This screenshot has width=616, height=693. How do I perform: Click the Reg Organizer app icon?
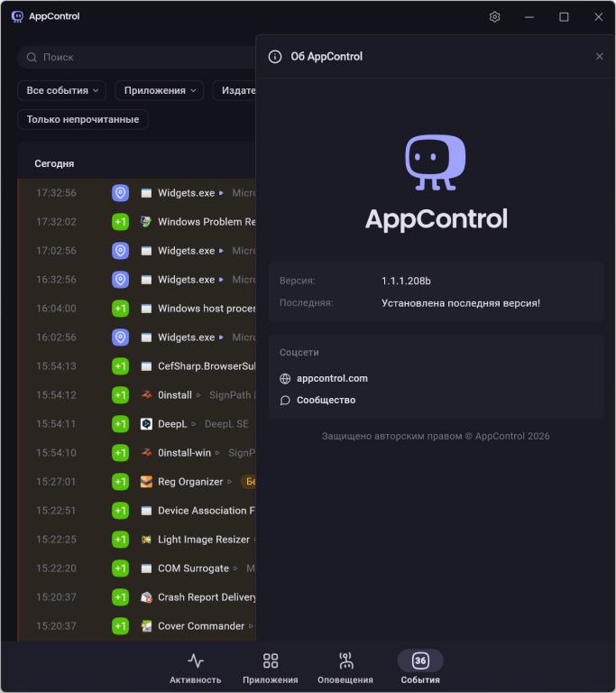click(x=146, y=482)
